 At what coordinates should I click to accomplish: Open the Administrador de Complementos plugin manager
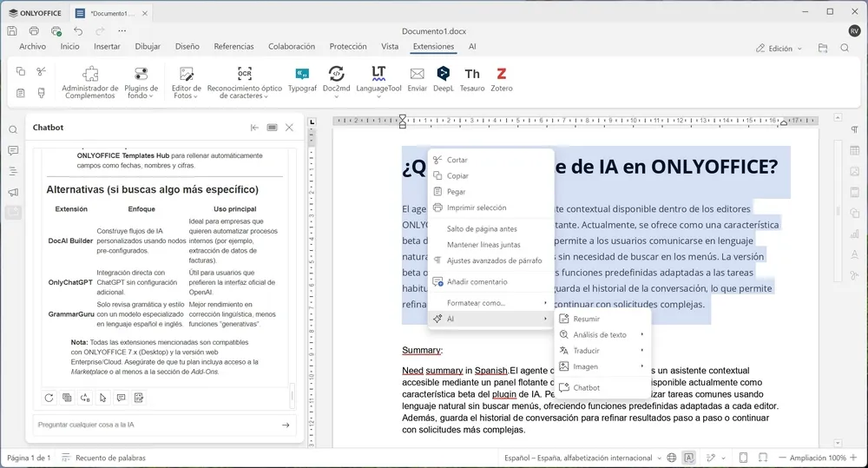[89, 82]
